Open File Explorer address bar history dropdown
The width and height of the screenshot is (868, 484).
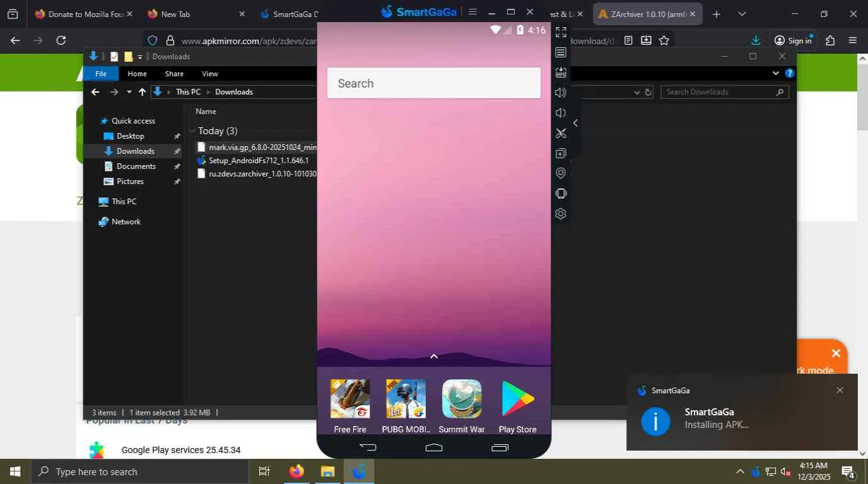click(x=637, y=92)
